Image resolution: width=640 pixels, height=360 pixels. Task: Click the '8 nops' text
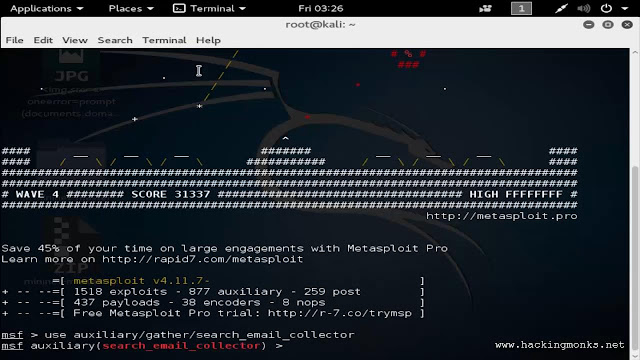[x=303, y=302]
